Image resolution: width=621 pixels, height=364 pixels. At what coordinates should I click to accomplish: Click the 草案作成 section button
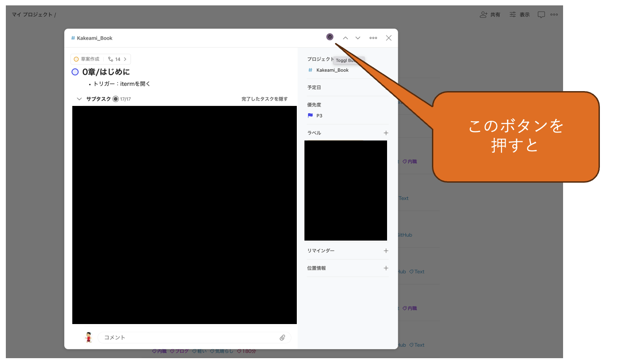pyautogui.click(x=88, y=59)
